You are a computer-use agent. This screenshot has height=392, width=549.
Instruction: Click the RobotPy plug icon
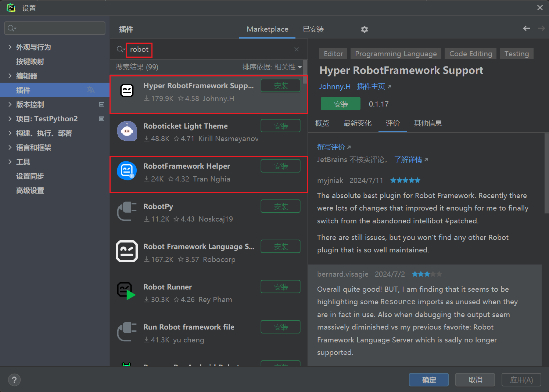127,211
